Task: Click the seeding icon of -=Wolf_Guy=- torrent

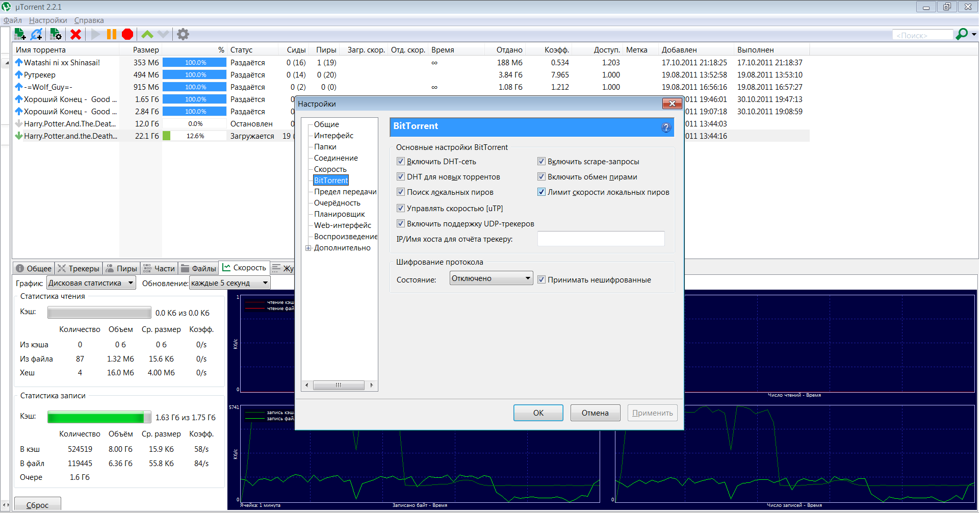Action: coord(19,87)
